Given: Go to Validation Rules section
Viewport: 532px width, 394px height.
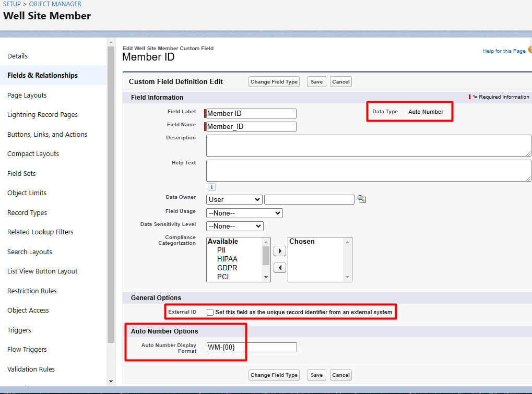Looking at the screenshot, I should (x=31, y=369).
